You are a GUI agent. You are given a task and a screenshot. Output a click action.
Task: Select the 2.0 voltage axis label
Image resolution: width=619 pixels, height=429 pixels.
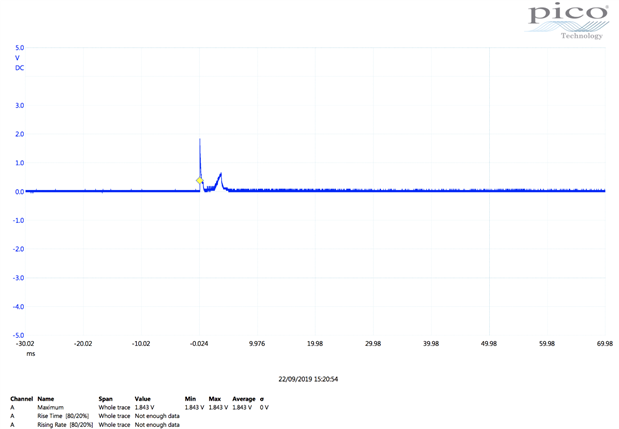click(20, 134)
